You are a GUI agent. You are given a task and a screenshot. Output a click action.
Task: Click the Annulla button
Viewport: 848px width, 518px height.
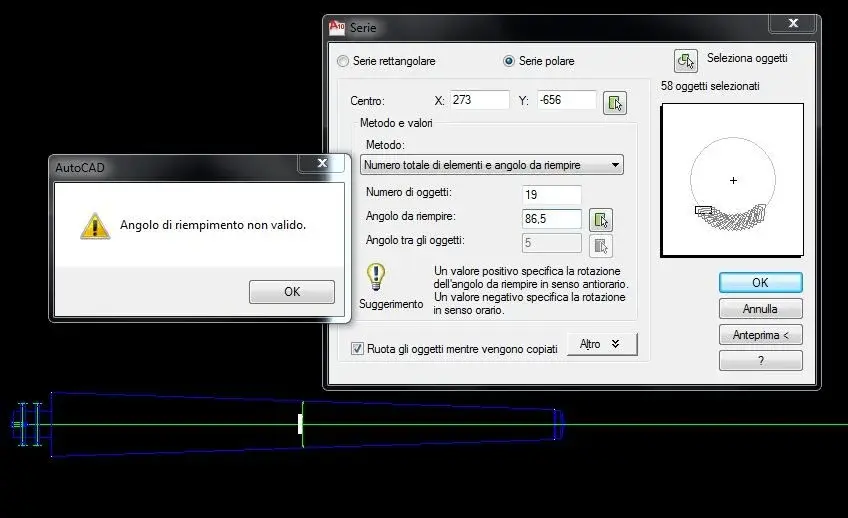[x=760, y=309]
